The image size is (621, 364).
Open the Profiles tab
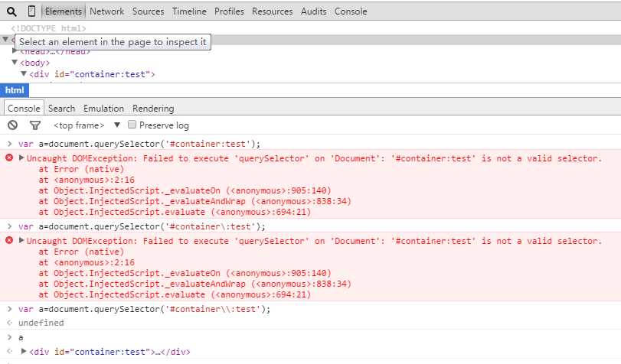pos(229,11)
